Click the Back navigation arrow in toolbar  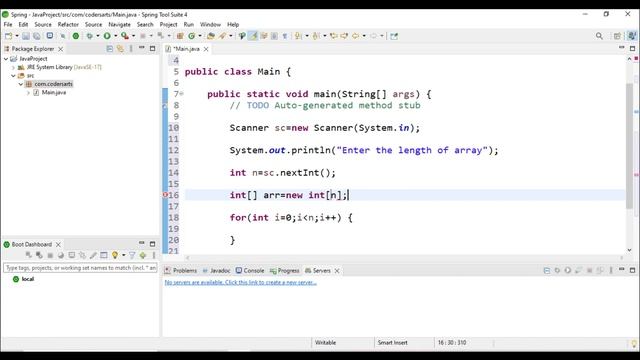pyautogui.click(x=356, y=36)
